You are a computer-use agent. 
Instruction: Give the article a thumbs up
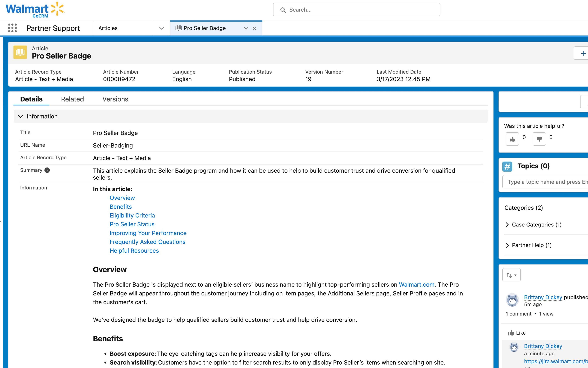click(512, 139)
